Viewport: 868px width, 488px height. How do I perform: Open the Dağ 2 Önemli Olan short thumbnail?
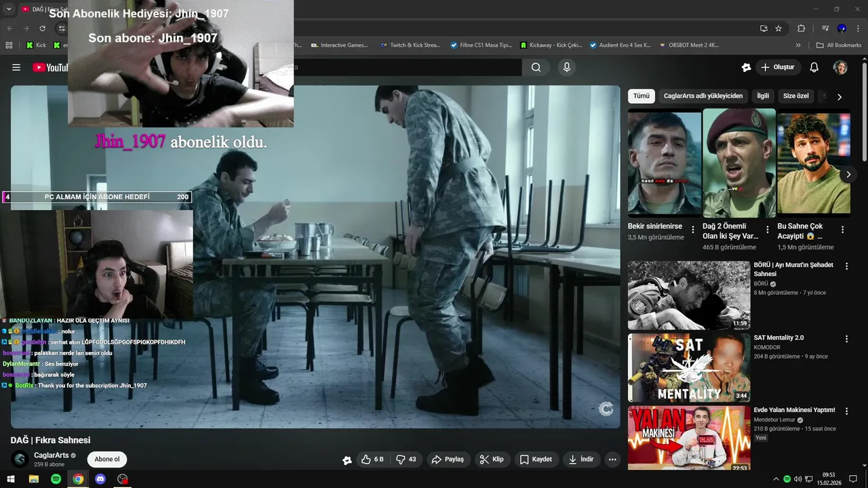[739, 163]
